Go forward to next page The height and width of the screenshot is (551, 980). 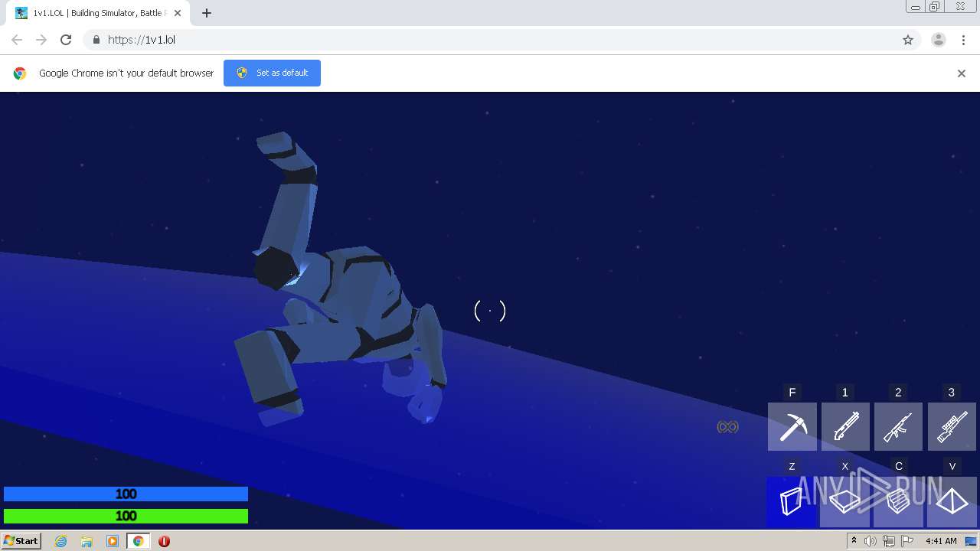pos(41,40)
